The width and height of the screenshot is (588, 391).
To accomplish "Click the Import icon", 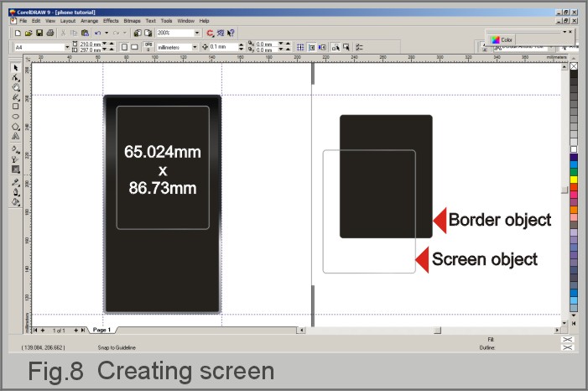I will click(x=138, y=33).
